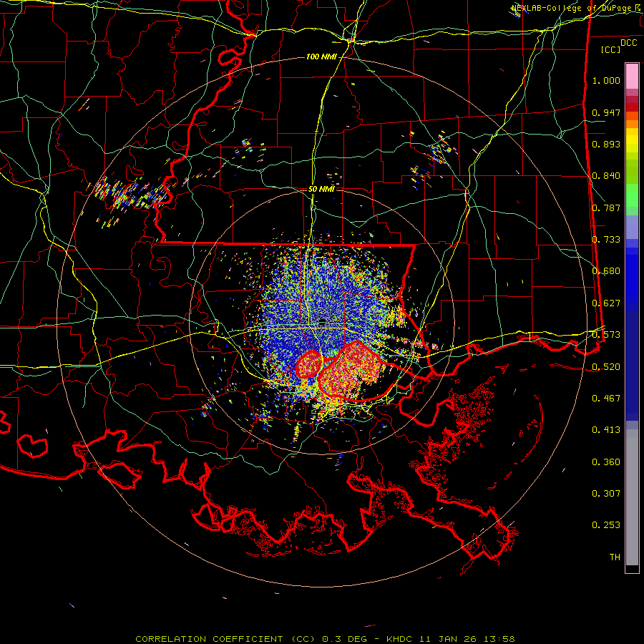Image resolution: width=644 pixels, height=644 pixels.
Task: Click the 0.627 legend value
Action: (606, 303)
